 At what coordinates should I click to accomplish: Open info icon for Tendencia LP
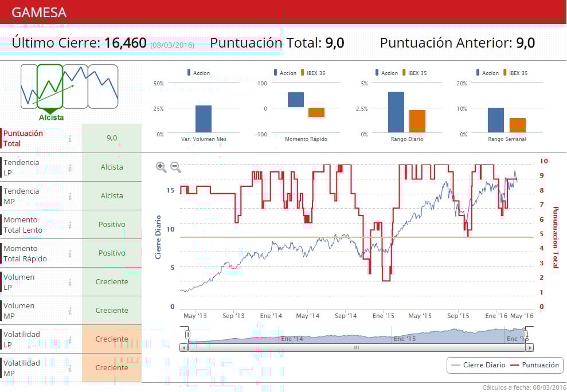pyautogui.click(x=70, y=167)
